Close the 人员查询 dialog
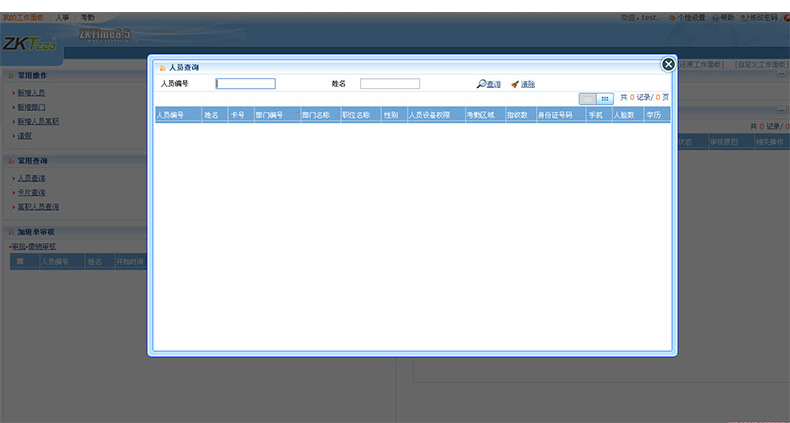This screenshot has height=423, width=790. (668, 64)
